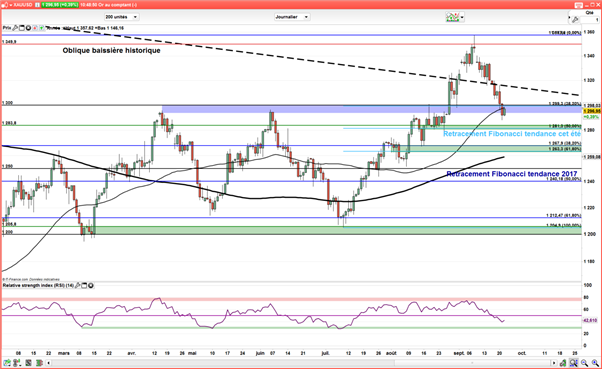This screenshot has width=602, height=369.
Task: Click the Prix panel label
Action: 7,28
